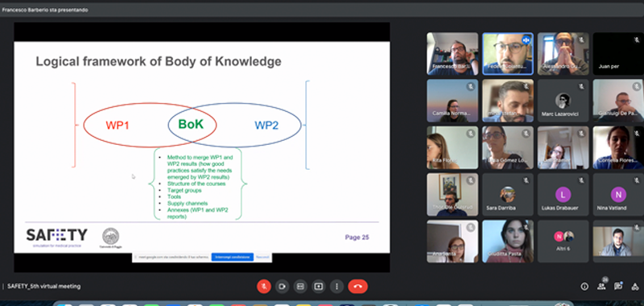
Task: Select Nina Vatland's participant tile
Action: point(618,194)
